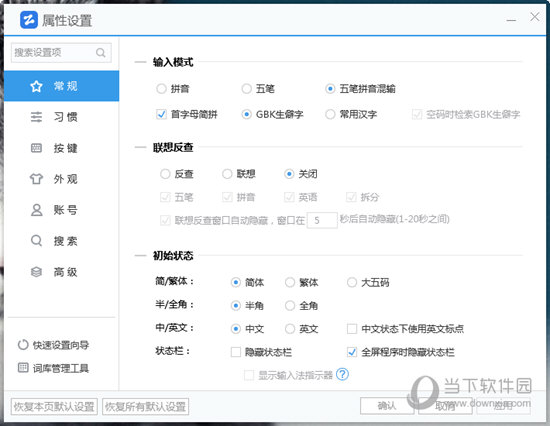Click the search magnifier icon in search box
550x426 pixels.
(101, 53)
